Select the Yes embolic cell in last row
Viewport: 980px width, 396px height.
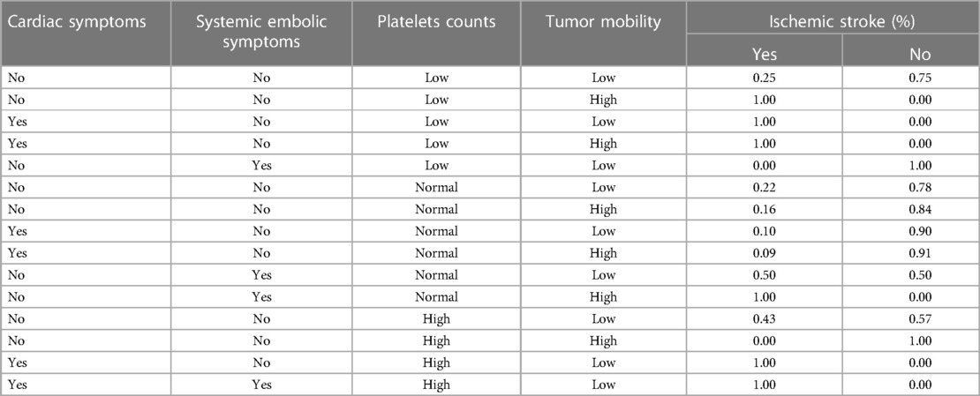click(x=261, y=385)
